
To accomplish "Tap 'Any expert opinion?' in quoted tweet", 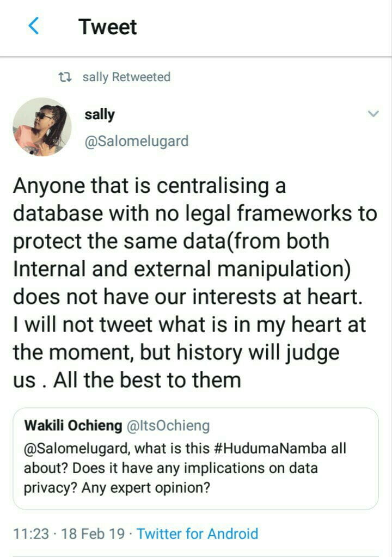I will point(145,488).
